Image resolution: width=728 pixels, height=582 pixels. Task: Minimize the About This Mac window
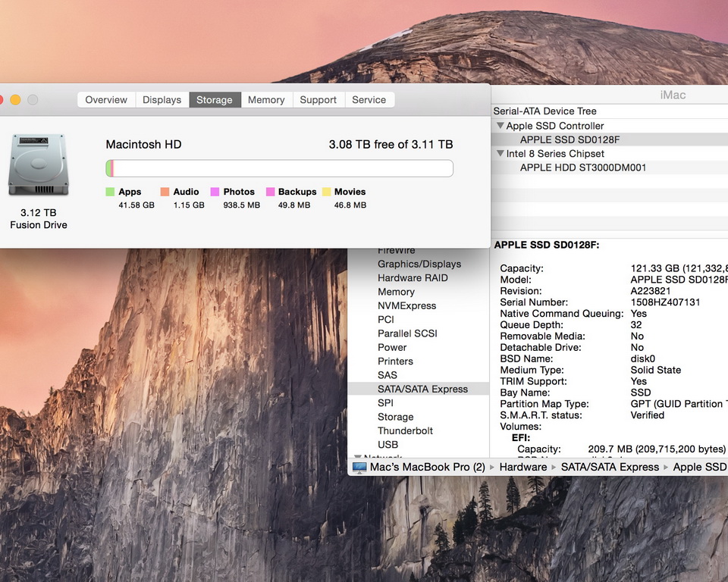point(15,100)
